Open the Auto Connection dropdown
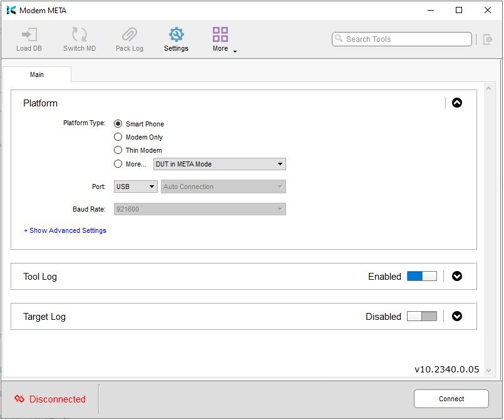The height and width of the screenshot is (420, 504). pyautogui.click(x=224, y=187)
